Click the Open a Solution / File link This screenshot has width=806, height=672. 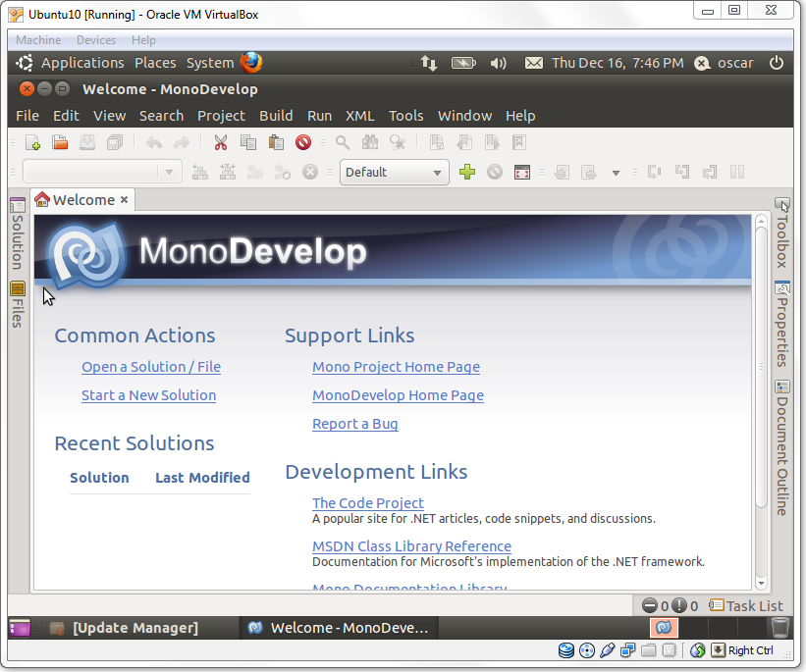(150, 367)
